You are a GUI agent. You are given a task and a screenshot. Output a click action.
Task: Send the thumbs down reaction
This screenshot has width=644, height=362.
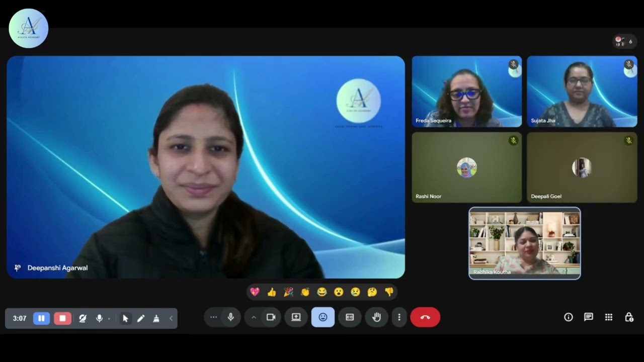coord(389,292)
